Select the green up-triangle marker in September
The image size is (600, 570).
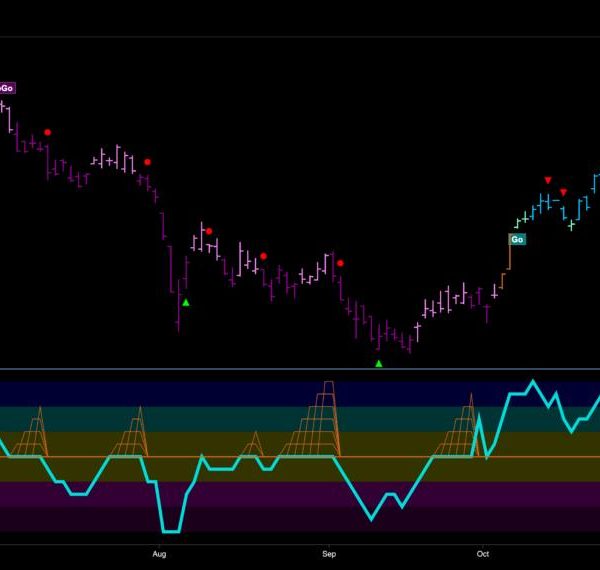378,363
